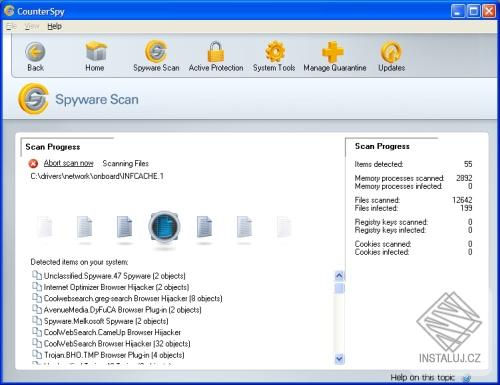The height and width of the screenshot is (385, 500).
Task: Open the Help menu
Action: 54,26
